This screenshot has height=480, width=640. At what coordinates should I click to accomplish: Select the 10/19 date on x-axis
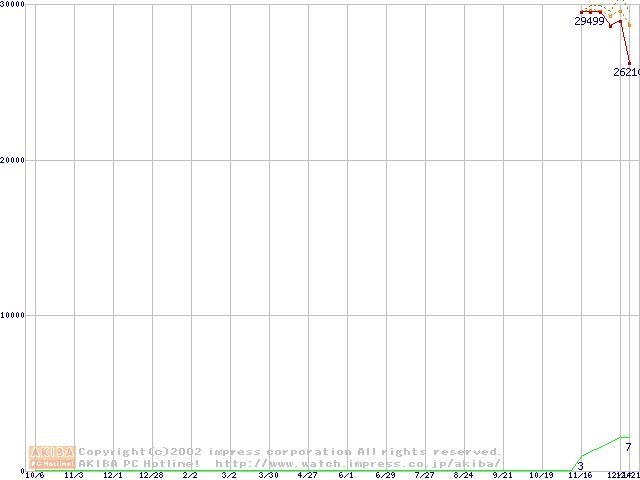(541, 476)
